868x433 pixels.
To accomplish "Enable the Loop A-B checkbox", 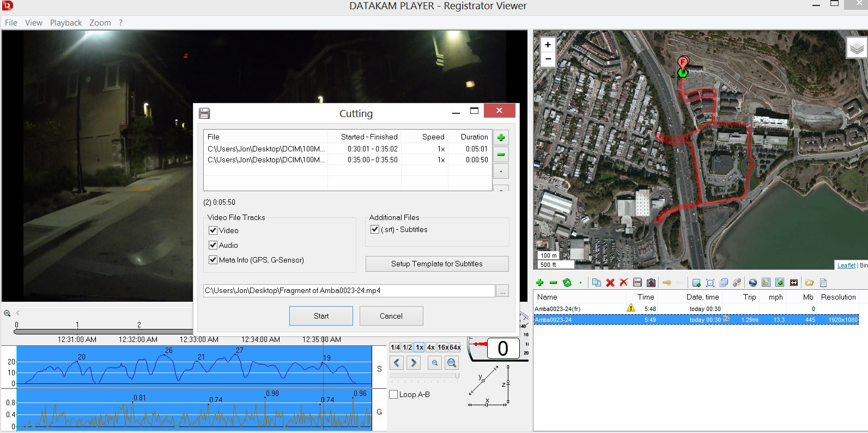I will (393, 394).
